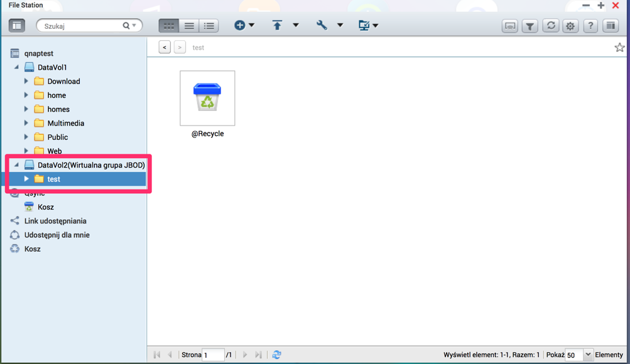Screen dimensions: 630x364
Task: Open the remote connection monitor icon
Action: (x=510, y=26)
